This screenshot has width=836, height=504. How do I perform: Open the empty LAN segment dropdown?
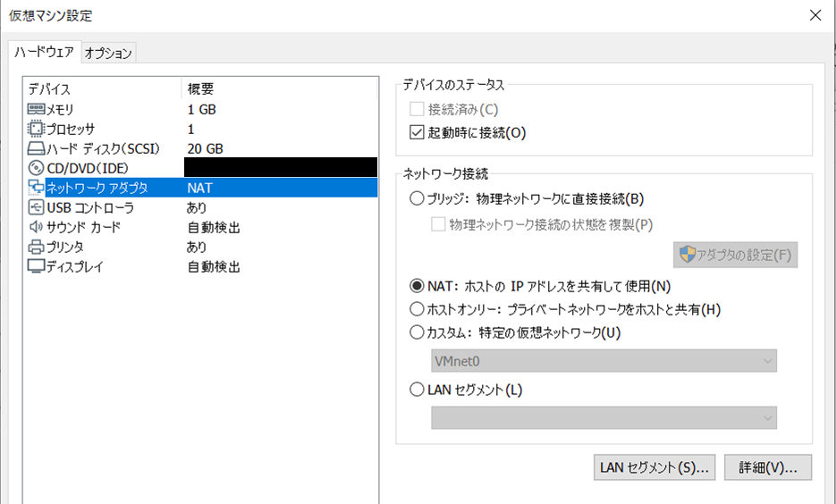604,417
